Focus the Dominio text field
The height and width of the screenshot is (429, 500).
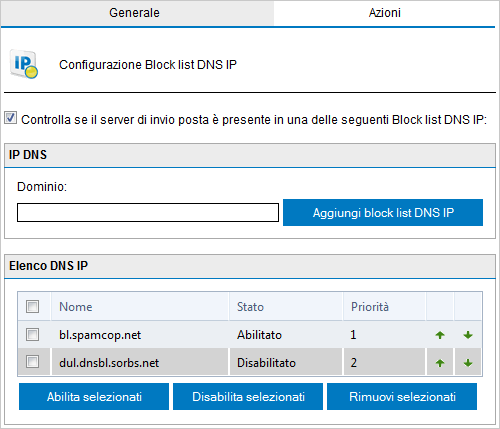pos(148,212)
